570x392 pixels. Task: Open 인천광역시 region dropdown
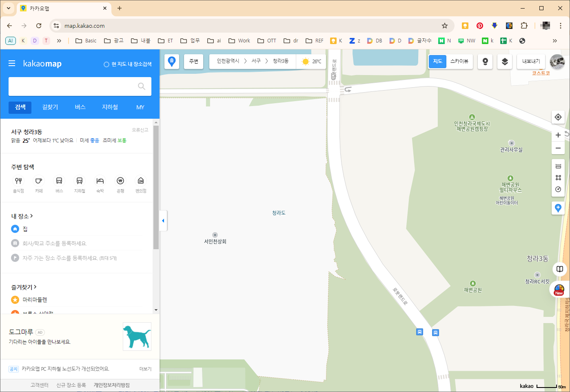pyautogui.click(x=228, y=61)
